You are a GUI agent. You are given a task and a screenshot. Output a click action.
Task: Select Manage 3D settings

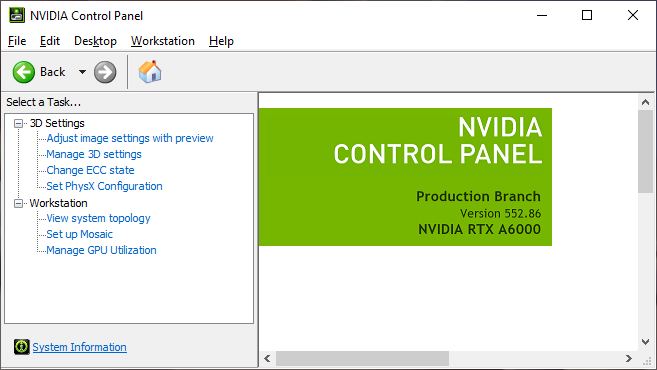click(x=94, y=154)
